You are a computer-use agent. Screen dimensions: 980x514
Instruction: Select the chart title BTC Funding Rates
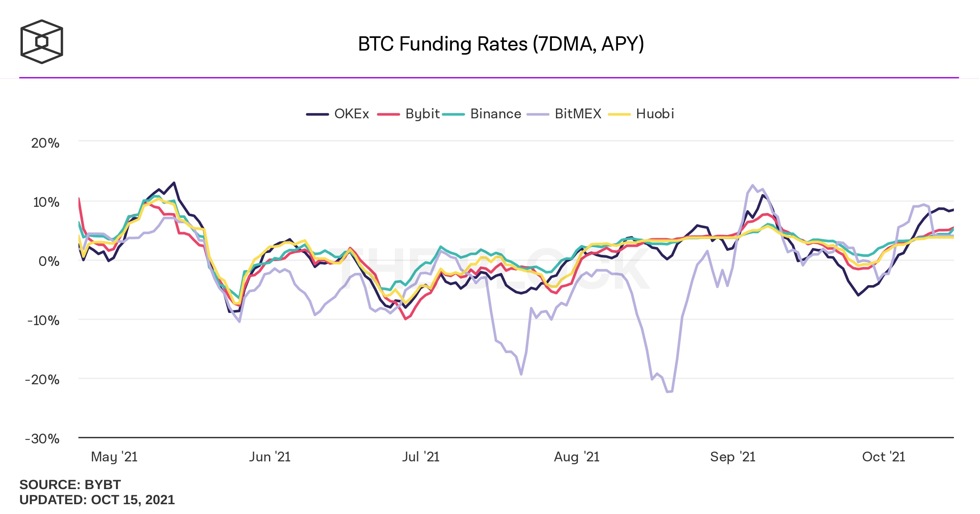pyautogui.click(x=501, y=44)
